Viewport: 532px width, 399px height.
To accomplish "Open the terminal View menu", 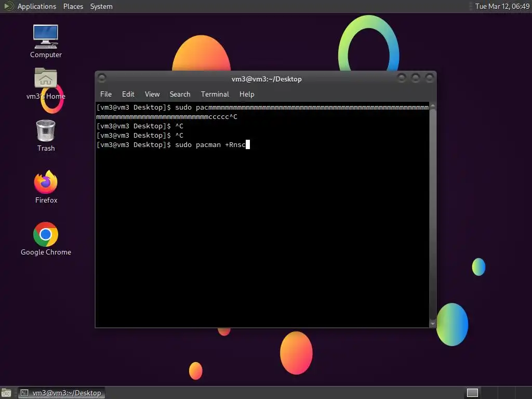I will pyautogui.click(x=152, y=95).
